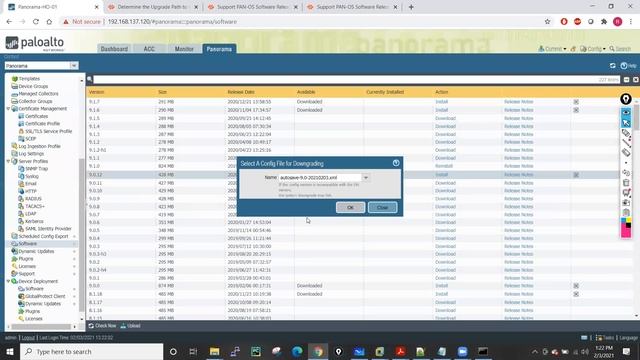Delete downloaded 8.1.18 image with X icon
The width and height of the screenshot is (640, 360).
[576, 294]
